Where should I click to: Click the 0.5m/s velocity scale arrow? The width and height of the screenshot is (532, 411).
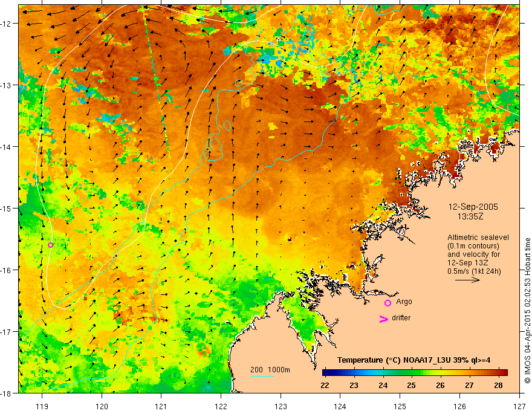[x=467, y=280]
